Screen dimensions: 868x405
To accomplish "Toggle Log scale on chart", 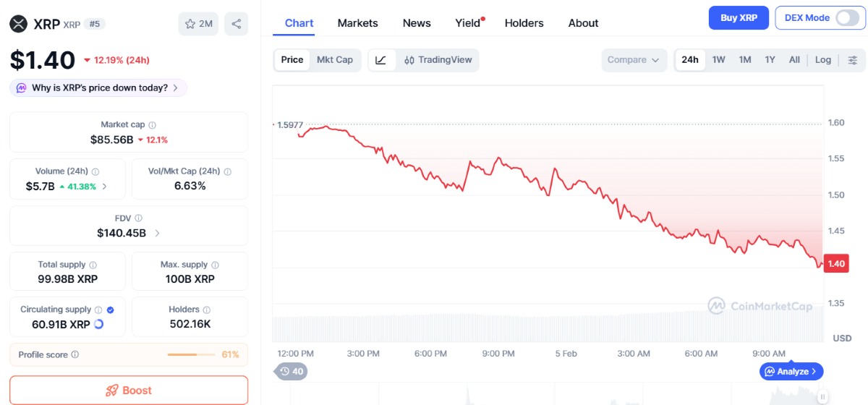I will 823,60.
